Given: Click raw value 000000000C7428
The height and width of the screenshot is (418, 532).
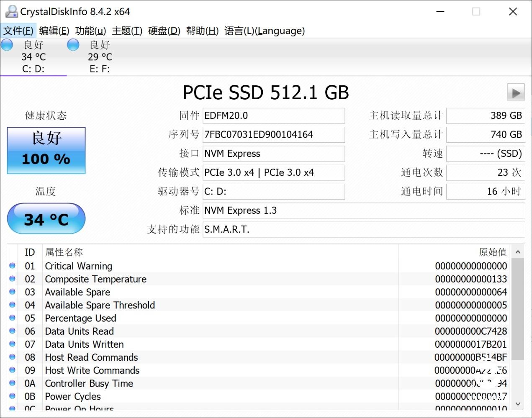Looking at the screenshot, I should click(x=471, y=331).
